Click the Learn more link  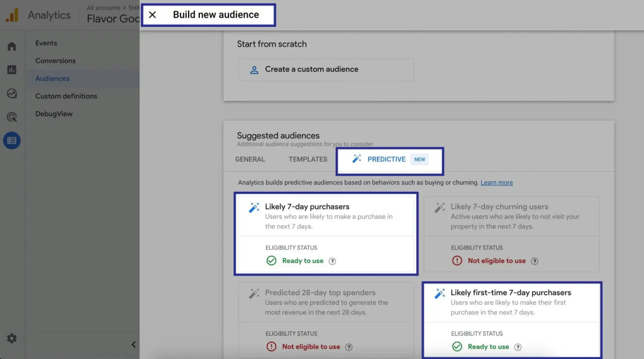tap(497, 182)
